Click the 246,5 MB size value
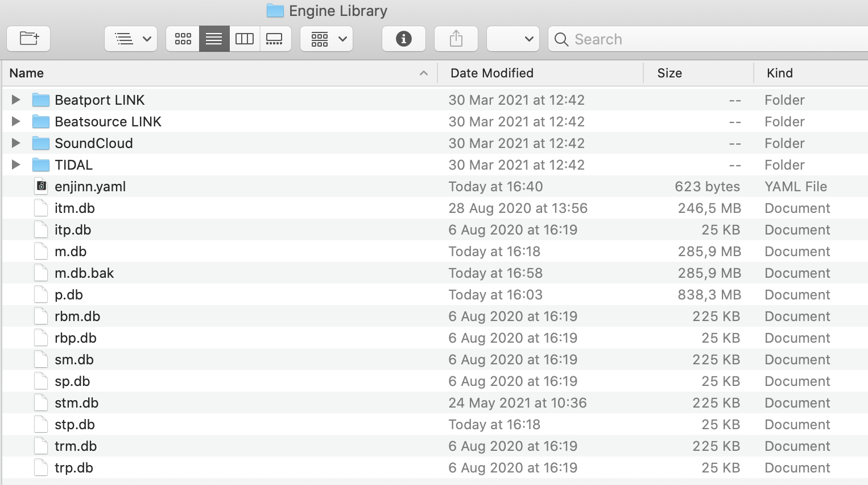Screen dimensions: 868x485 (x=709, y=208)
